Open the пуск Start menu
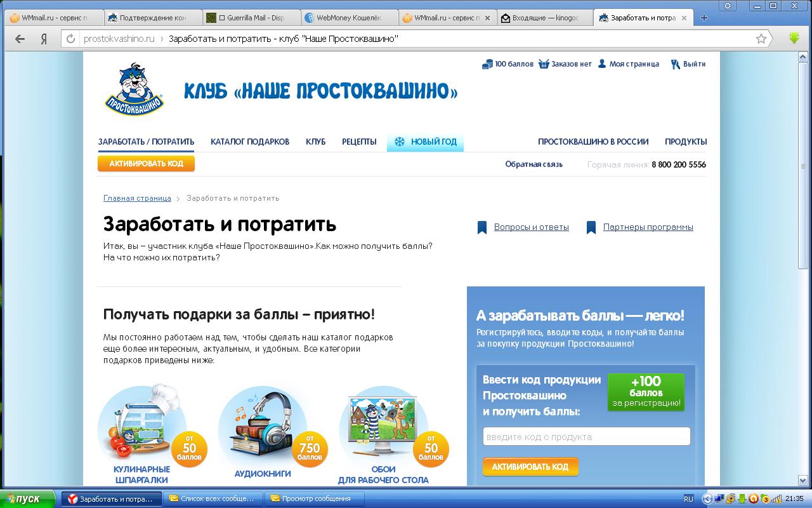 pos(29,498)
